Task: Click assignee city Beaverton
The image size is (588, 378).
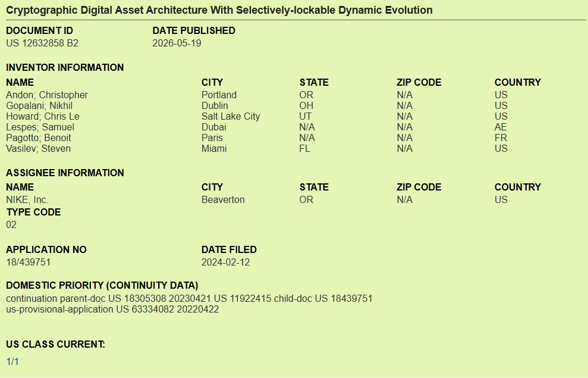Action: (x=223, y=199)
